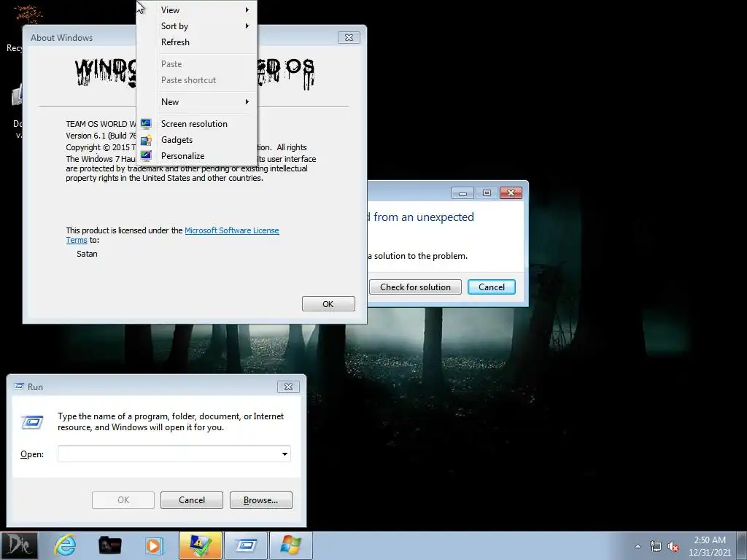Image resolution: width=747 pixels, height=560 pixels.
Task: Click Cancel in the Run dialog
Action: (x=192, y=500)
